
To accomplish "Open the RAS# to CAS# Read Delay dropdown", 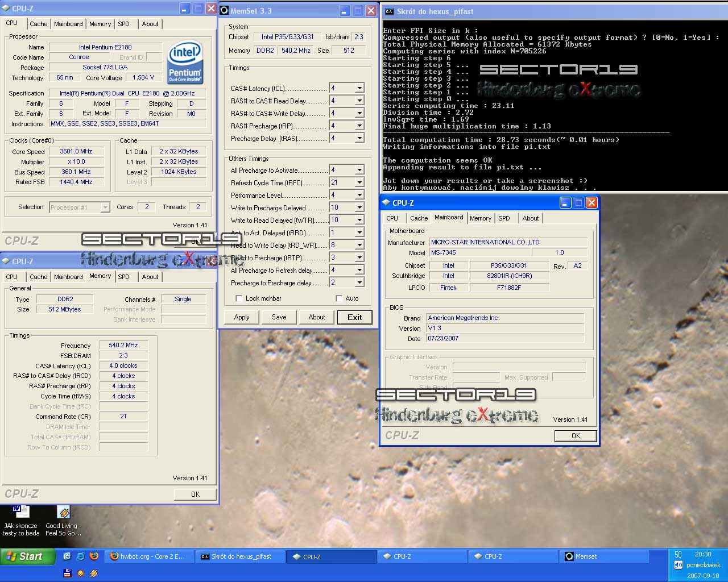I will click(x=359, y=101).
